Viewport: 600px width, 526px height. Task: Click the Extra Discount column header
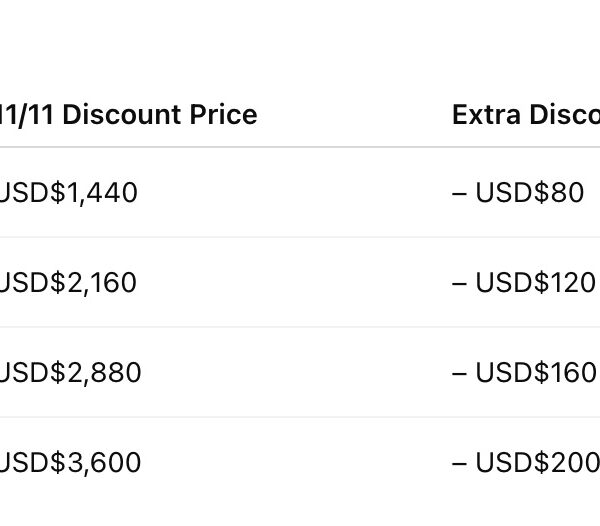(x=525, y=115)
